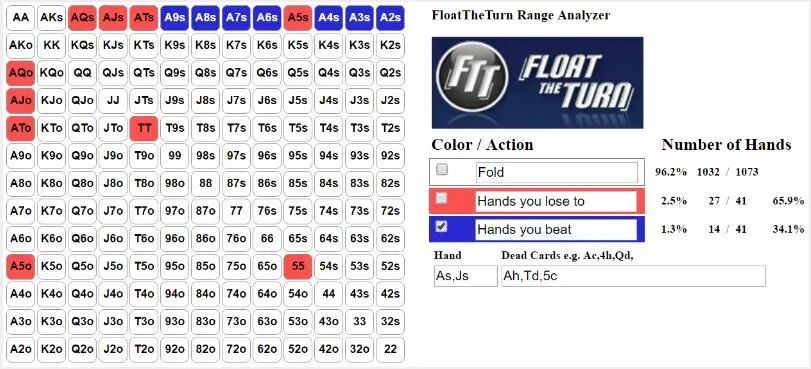This screenshot has width=811, height=369.
Task: Select the 22 hand cell
Action: click(x=391, y=349)
